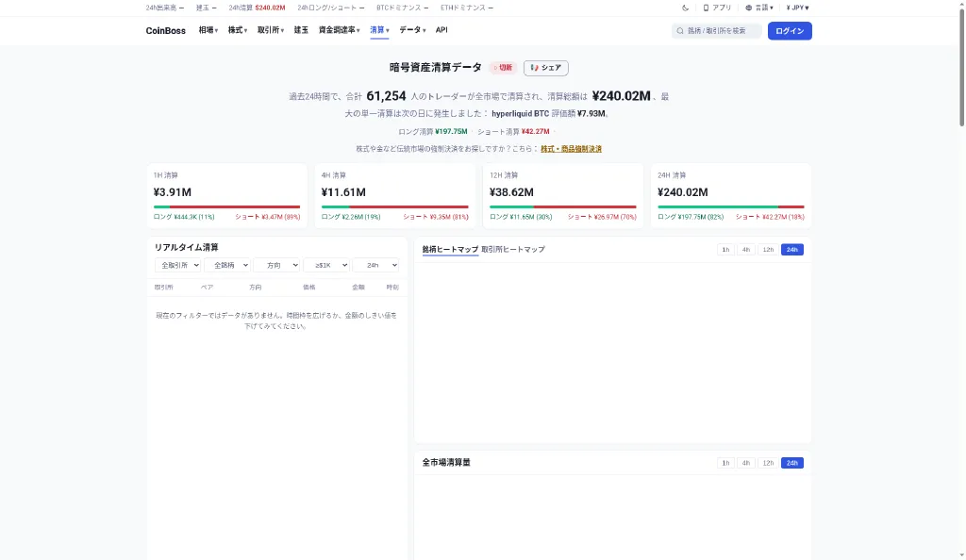
Task: Switch to the 銘柄ヒートマップ tab
Action: [x=450, y=249]
